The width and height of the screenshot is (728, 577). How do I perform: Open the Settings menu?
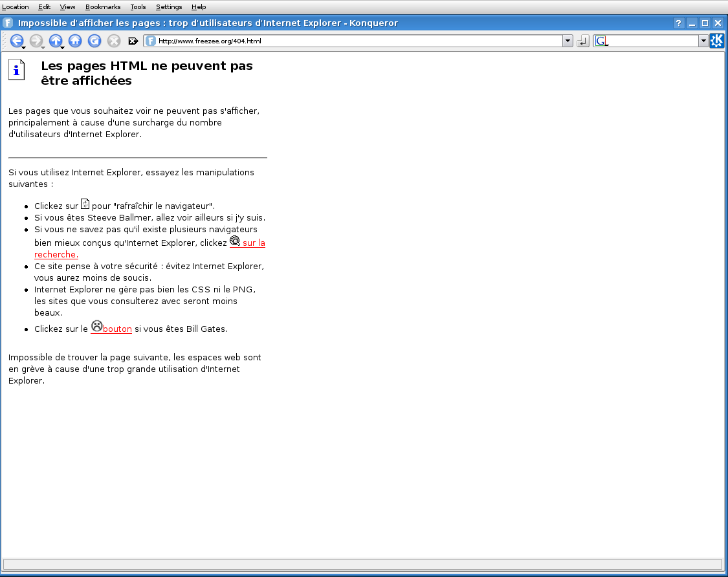(168, 7)
